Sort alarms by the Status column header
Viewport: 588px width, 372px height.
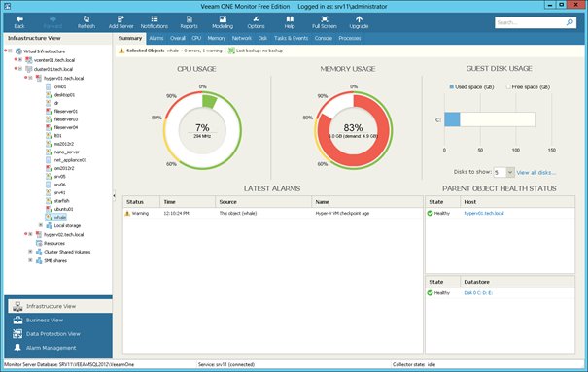[x=141, y=202]
